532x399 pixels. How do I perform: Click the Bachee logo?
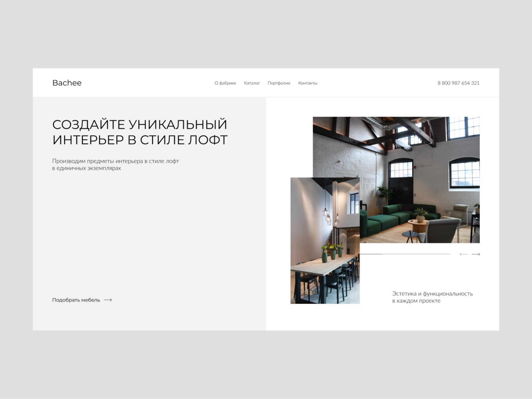point(67,83)
